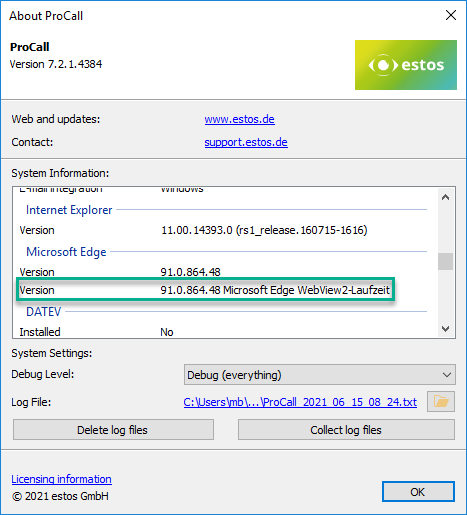Click the estos logo image
Viewport: 467px width, 515px height.
pos(406,65)
